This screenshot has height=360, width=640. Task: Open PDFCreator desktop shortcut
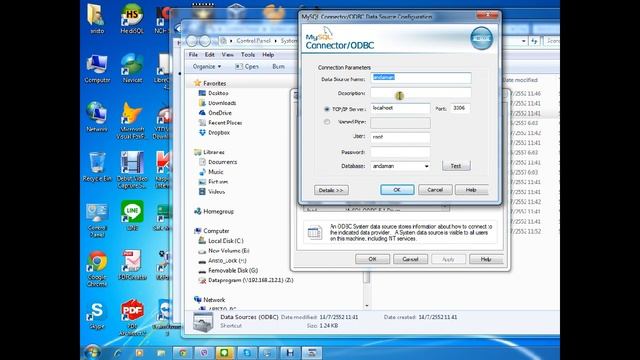(x=132, y=265)
